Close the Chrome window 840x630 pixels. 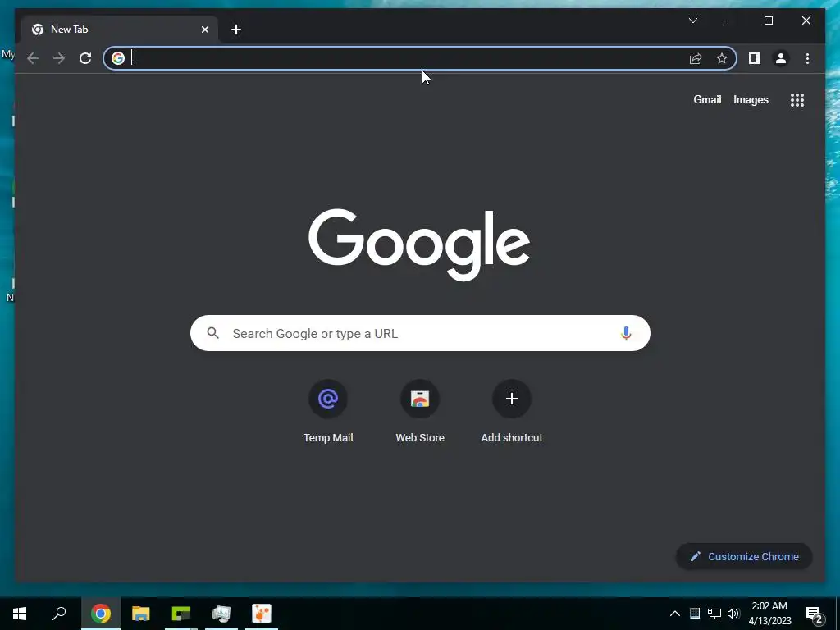point(806,21)
